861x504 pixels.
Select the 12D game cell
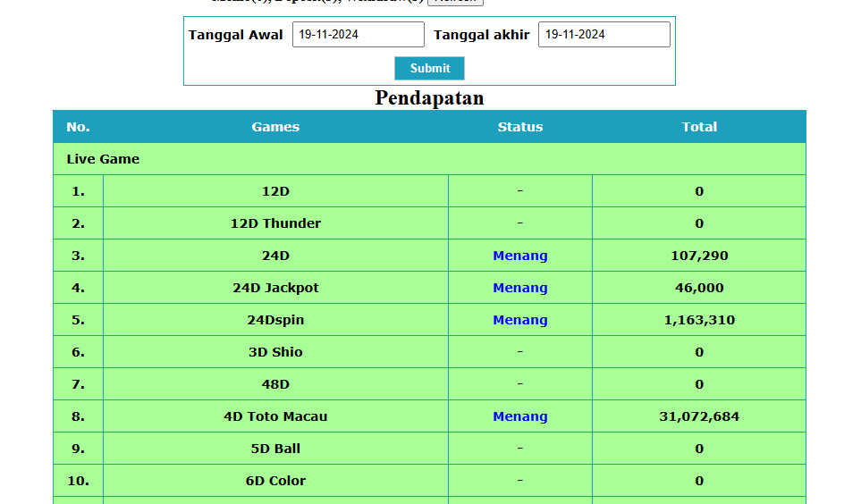click(275, 191)
